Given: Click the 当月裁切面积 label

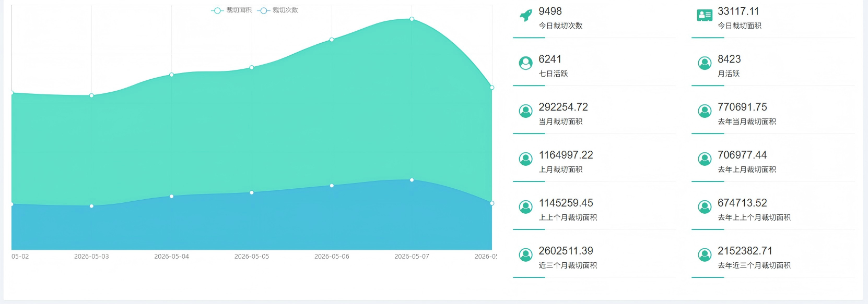Looking at the screenshot, I should point(560,121).
